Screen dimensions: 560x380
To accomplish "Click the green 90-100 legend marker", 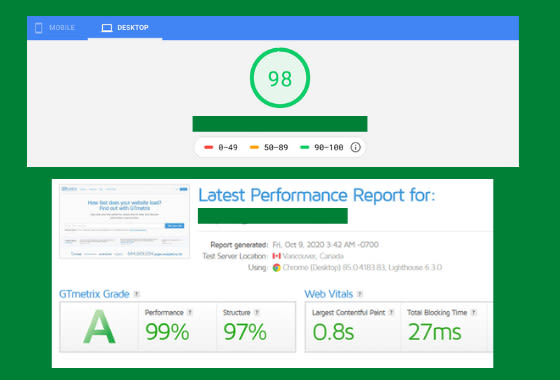I will (x=304, y=147).
